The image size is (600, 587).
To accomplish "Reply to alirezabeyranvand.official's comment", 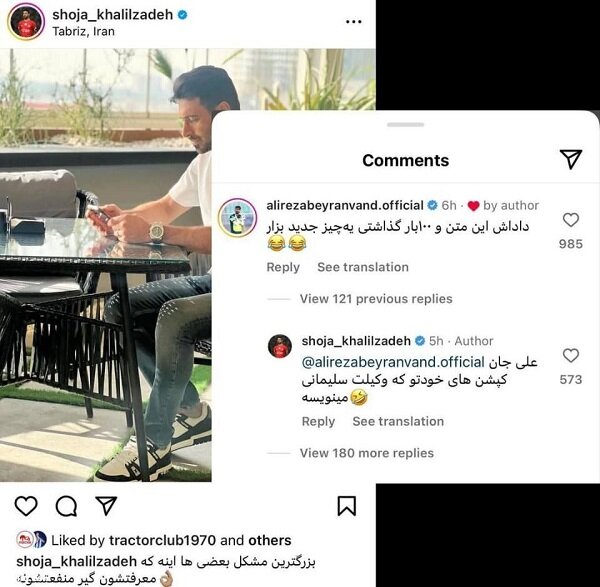I will click(x=283, y=267).
